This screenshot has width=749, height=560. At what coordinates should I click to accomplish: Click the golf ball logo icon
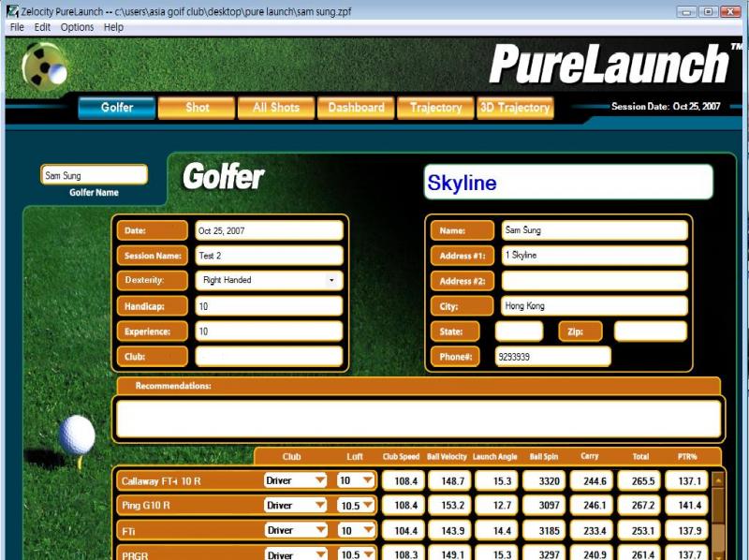click(x=43, y=64)
